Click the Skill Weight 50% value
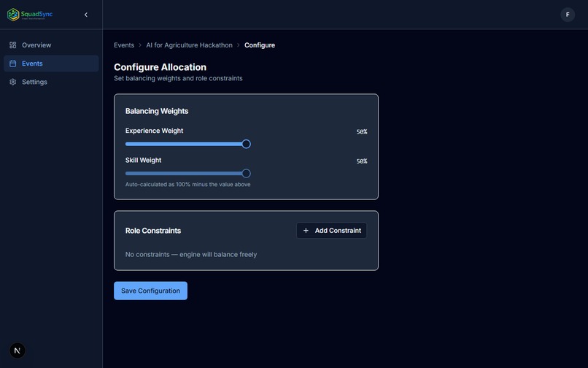This screenshot has height=368, width=588. (362, 161)
